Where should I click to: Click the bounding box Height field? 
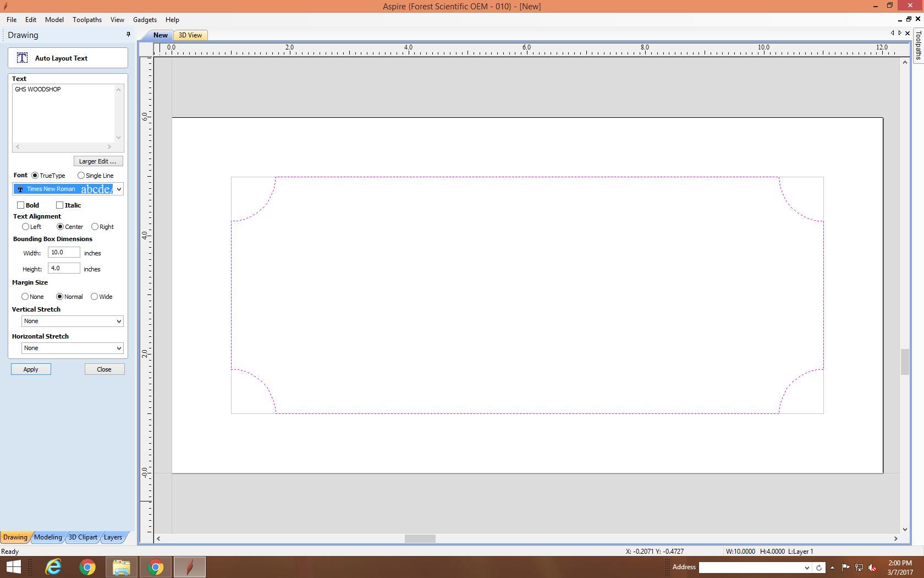click(64, 268)
